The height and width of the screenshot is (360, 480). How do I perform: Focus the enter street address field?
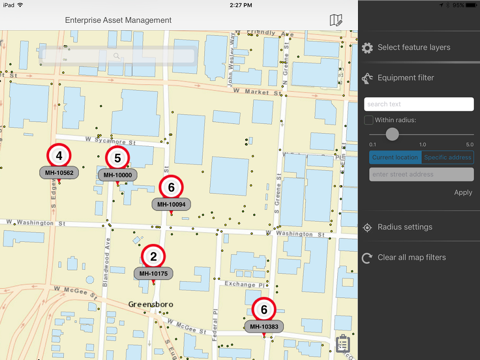pyautogui.click(x=421, y=174)
